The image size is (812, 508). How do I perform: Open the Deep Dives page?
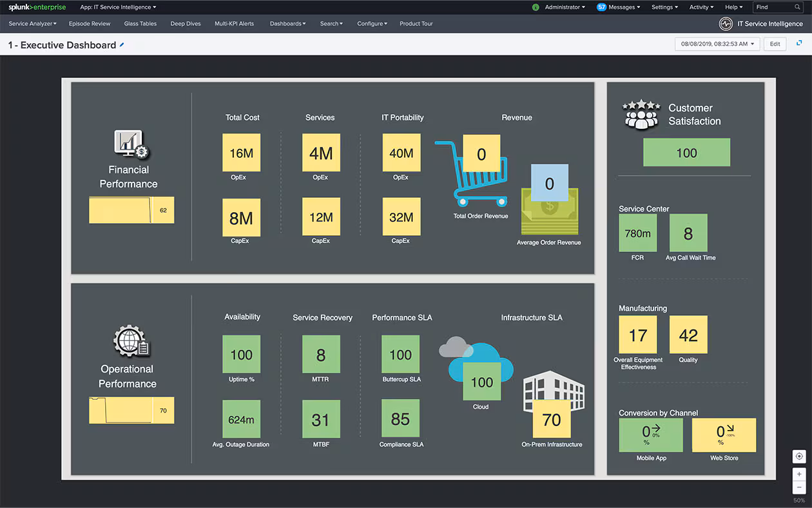point(186,24)
